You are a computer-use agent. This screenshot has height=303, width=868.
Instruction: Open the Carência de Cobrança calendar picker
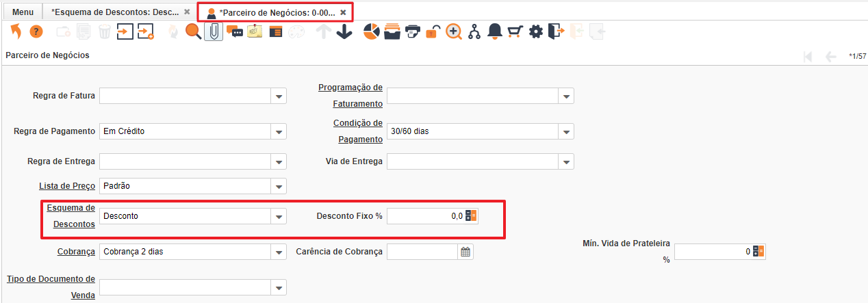[x=465, y=252]
